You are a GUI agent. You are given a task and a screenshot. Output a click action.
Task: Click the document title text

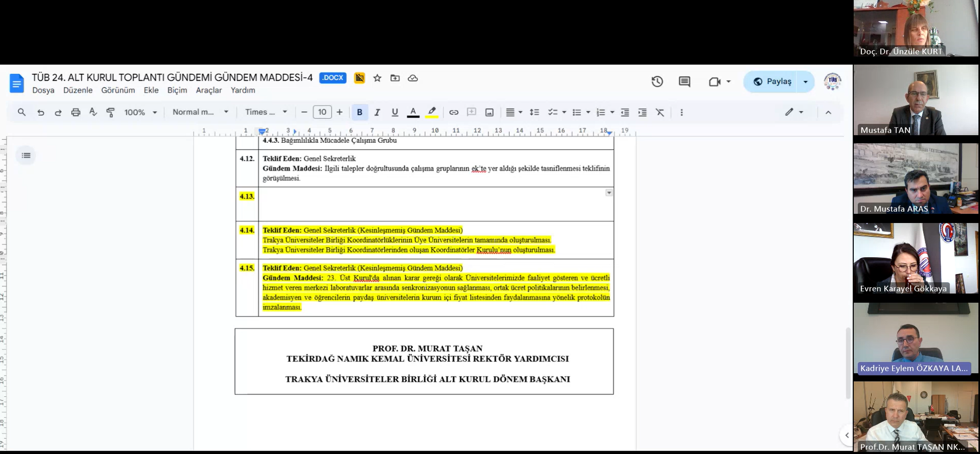[x=172, y=78]
